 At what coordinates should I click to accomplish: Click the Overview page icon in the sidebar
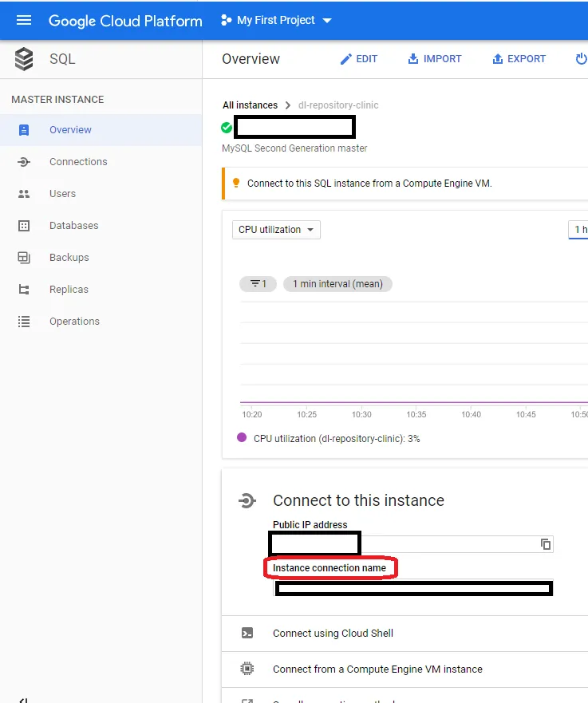[24, 130]
